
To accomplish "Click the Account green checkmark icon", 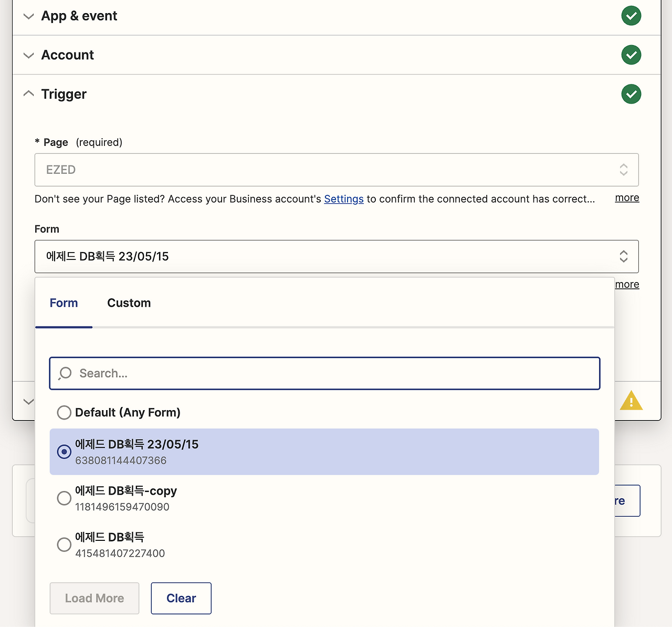I will tap(631, 55).
